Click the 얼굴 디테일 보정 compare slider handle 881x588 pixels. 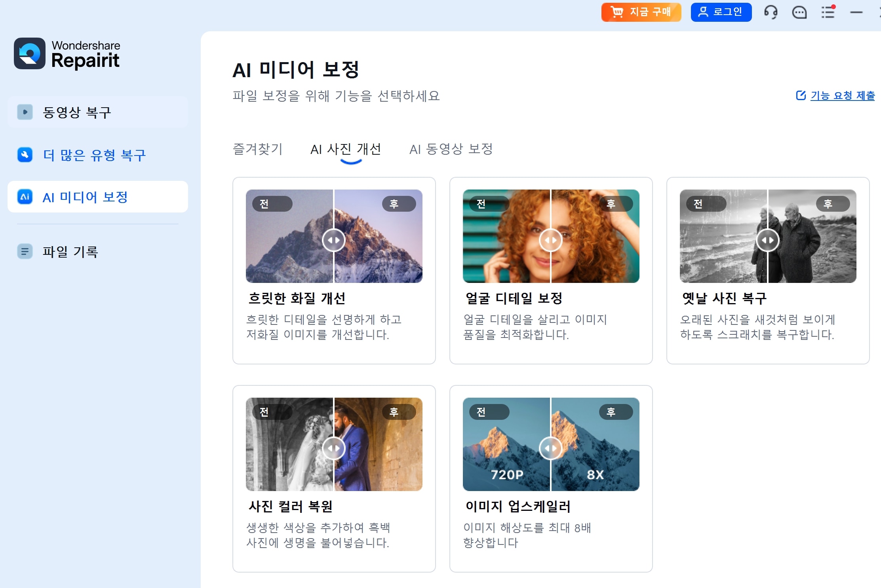[551, 240]
